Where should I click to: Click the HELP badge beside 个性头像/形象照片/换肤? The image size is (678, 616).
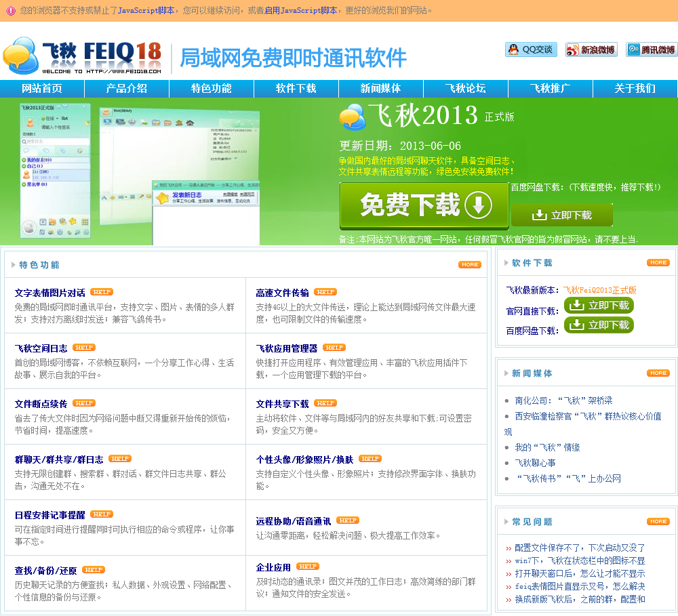[370, 459]
